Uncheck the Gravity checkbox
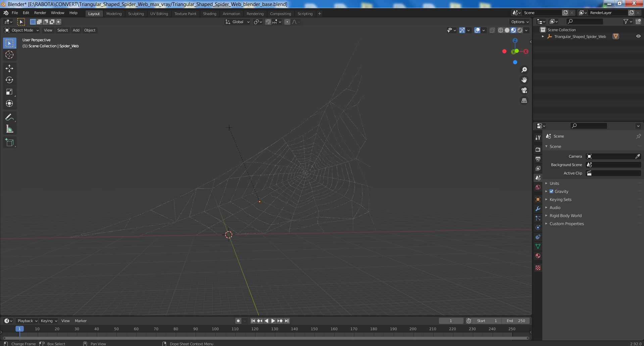Viewport: 644px width, 346px height. [551, 191]
